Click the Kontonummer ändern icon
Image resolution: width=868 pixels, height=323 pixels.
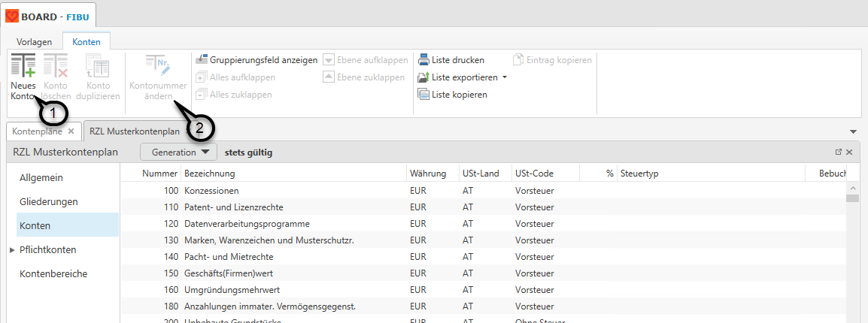coord(156,66)
